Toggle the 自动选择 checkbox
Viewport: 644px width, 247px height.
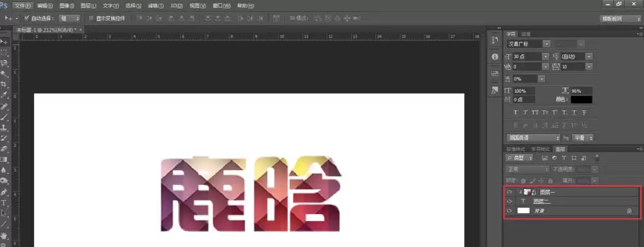(26, 18)
